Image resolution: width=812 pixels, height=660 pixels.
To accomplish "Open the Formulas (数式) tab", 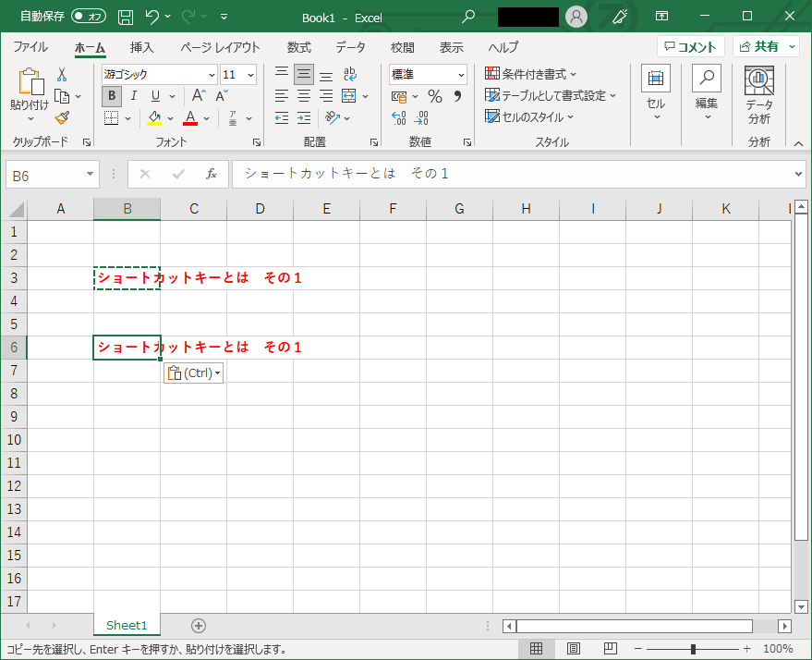I will click(298, 47).
